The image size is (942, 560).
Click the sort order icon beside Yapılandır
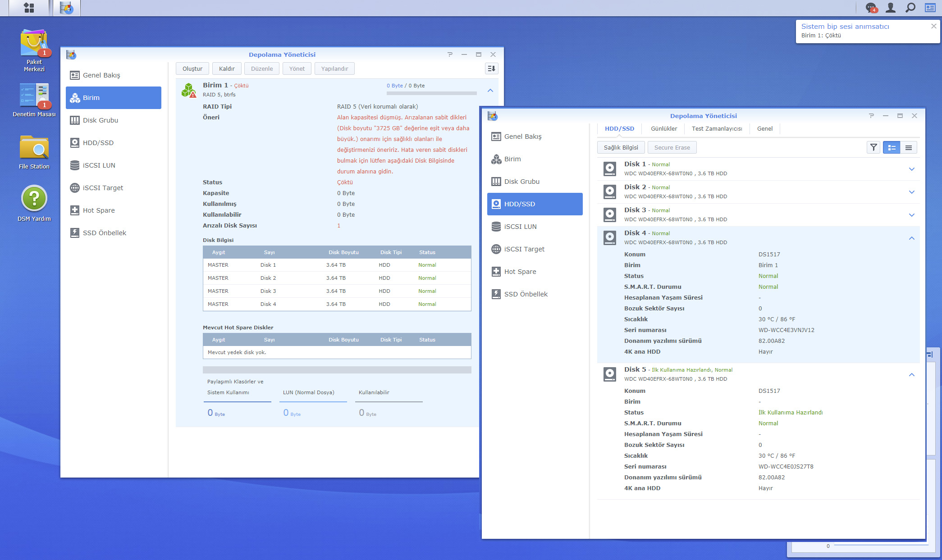pyautogui.click(x=491, y=68)
